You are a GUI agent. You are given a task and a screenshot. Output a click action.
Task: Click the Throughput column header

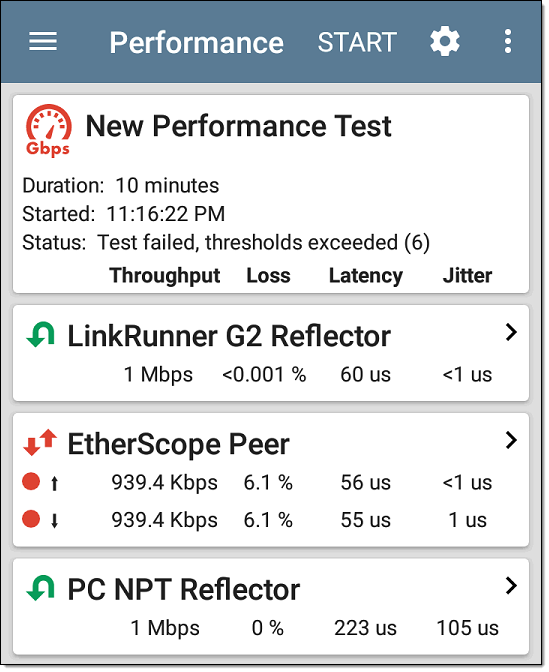click(x=165, y=276)
